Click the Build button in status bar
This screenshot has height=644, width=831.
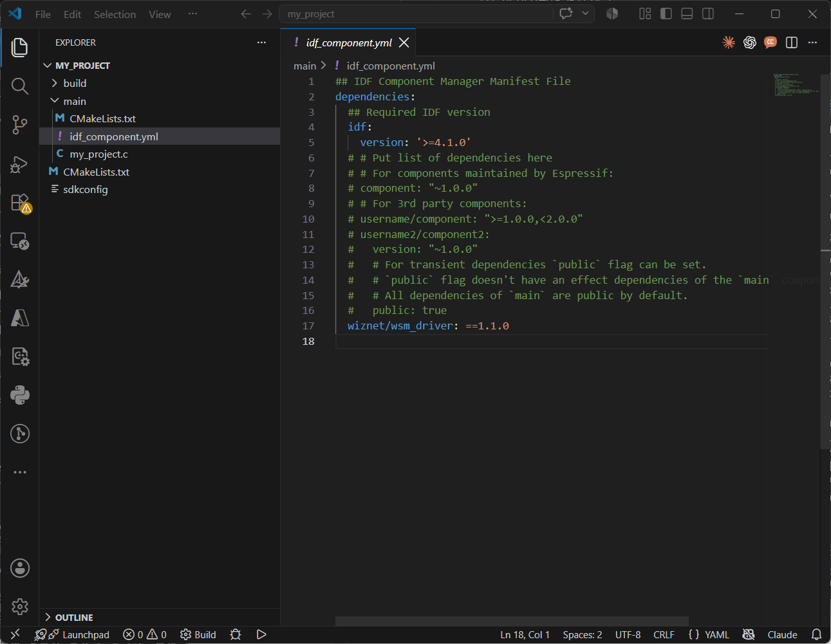click(198, 634)
